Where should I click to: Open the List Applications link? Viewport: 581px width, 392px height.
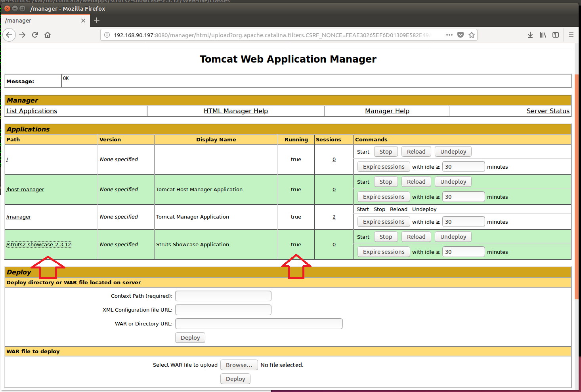[x=32, y=111]
